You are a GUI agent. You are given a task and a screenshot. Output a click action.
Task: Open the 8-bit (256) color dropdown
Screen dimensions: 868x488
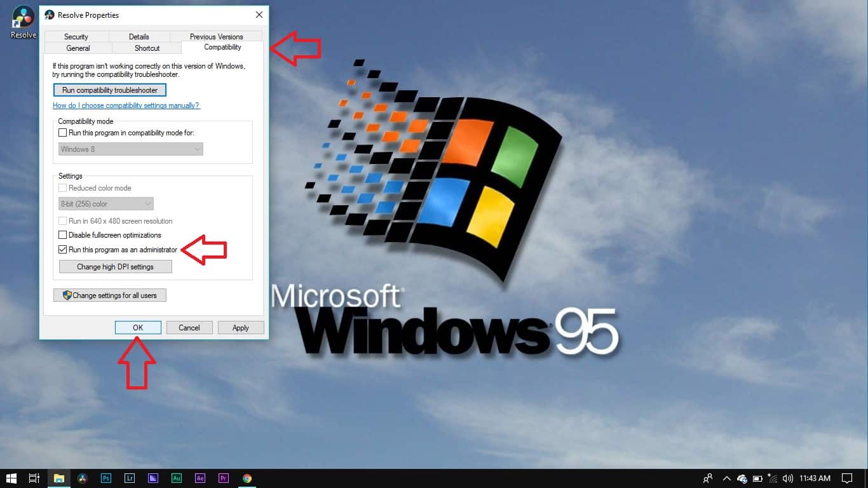click(106, 204)
